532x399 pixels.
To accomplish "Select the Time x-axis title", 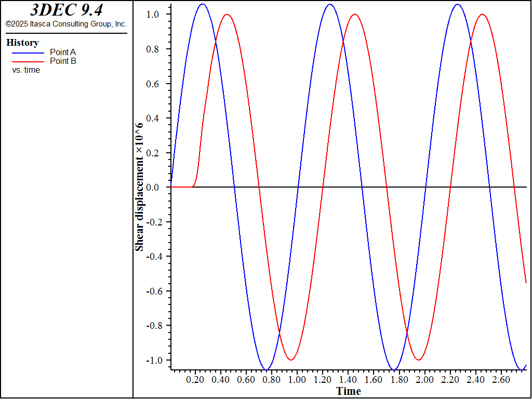I will [348, 391].
